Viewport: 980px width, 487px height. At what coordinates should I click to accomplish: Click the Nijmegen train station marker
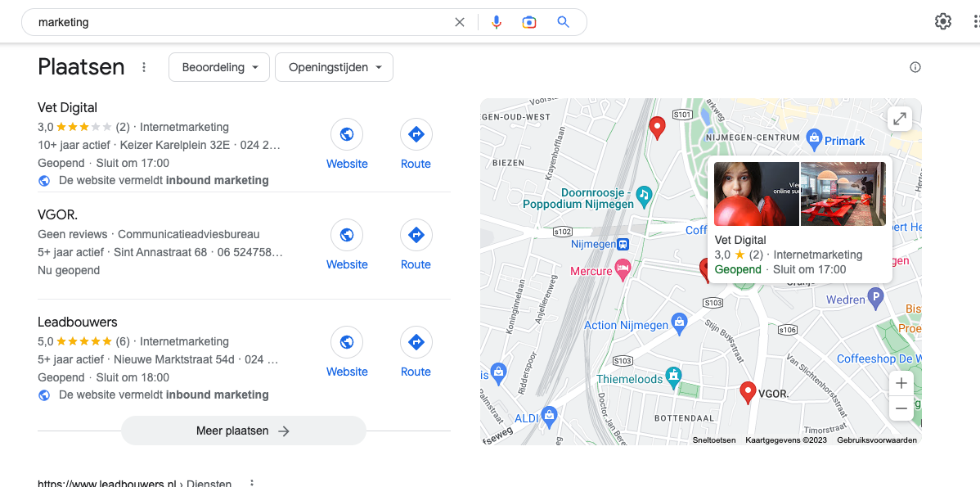pyautogui.click(x=623, y=244)
